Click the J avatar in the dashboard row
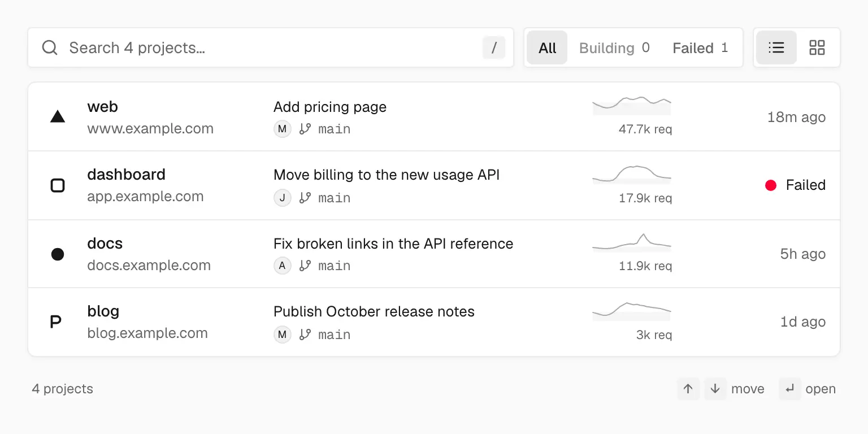 click(x=283, y=198)
